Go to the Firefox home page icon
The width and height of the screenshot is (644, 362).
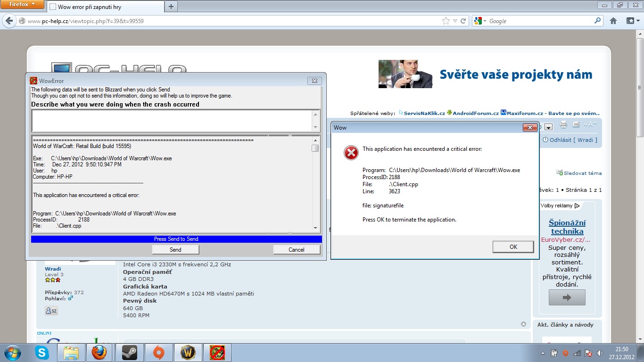(613, 21)
